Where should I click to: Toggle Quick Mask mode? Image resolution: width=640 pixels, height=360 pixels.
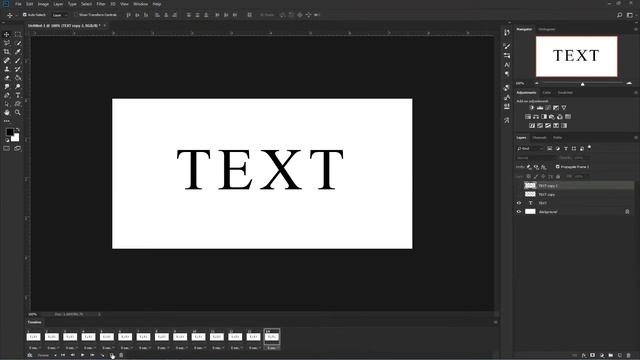pyautogui.click(x=7, y=149)
